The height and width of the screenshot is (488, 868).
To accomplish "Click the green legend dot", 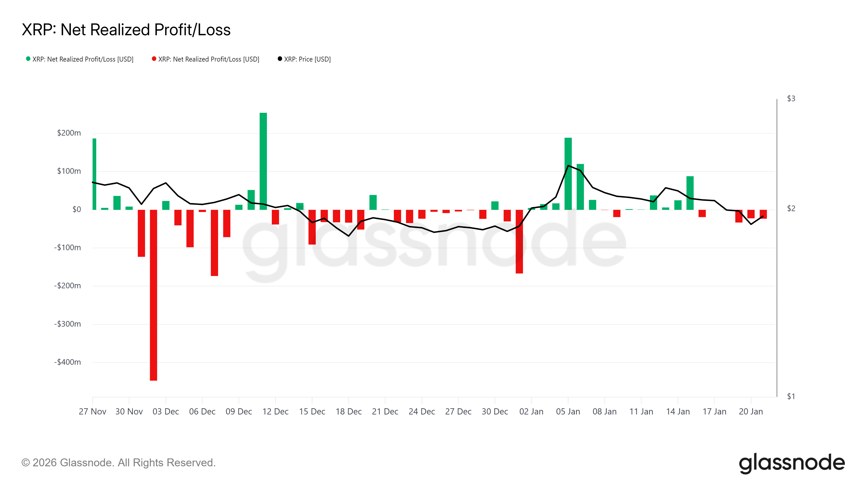I will point(28,59).
